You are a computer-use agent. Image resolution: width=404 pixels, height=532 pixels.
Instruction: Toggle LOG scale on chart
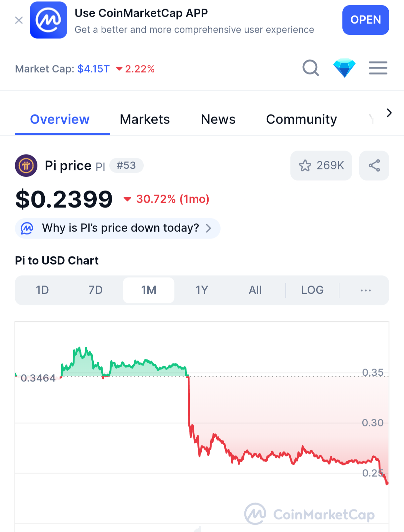click(312, 290)
